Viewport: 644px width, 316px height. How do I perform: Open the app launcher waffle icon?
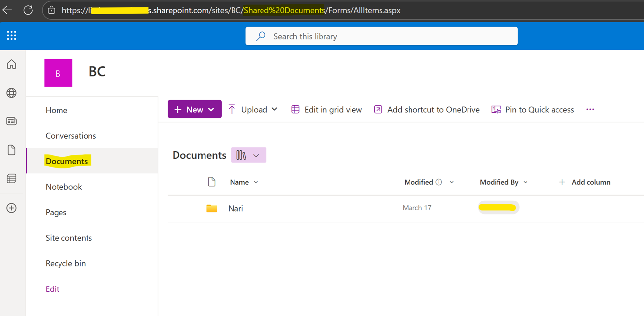12,36
